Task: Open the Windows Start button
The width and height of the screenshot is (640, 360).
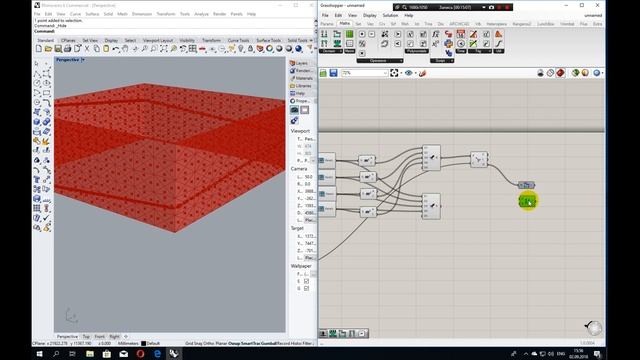Action: [39, 353]
